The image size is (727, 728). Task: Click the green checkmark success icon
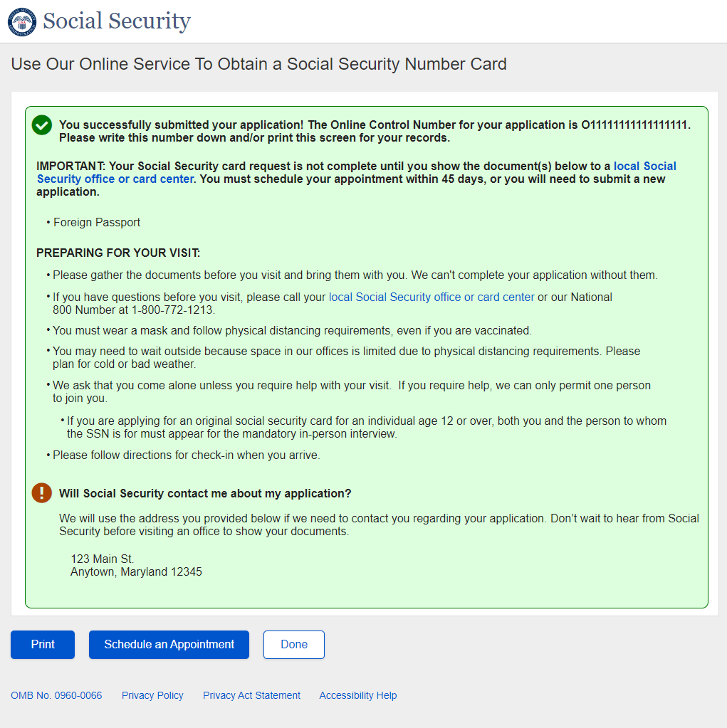42,125
